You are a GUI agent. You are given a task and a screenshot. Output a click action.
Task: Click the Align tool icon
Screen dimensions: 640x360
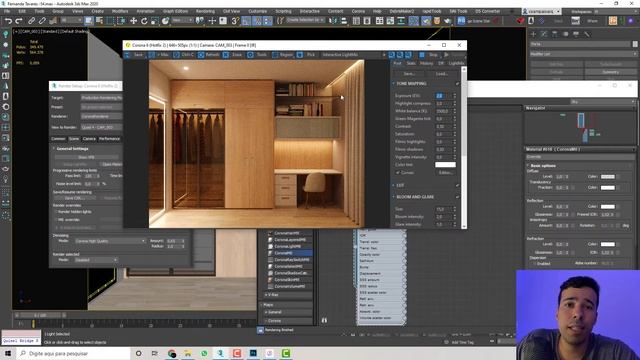click(x=344, y=20)
